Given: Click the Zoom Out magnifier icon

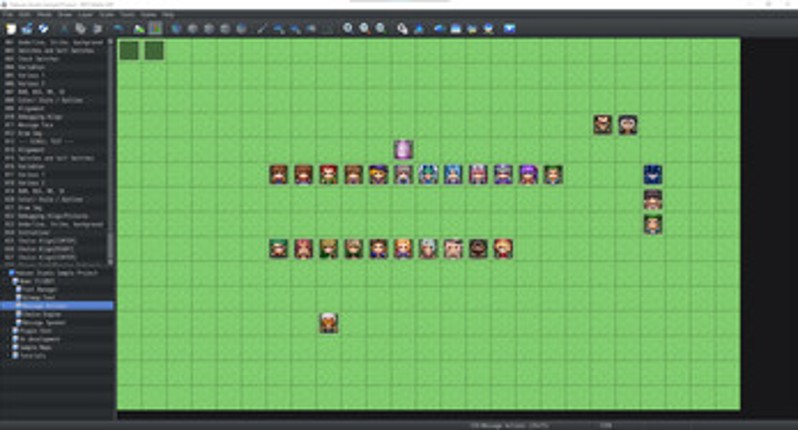Looking at the screenshot, I should (x=364, y=28).
